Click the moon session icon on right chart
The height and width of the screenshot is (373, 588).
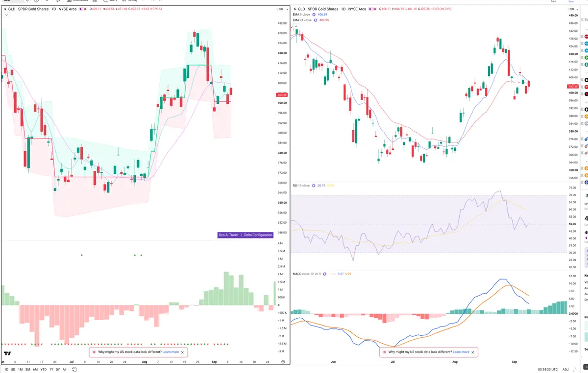click(x=370, y=9)
